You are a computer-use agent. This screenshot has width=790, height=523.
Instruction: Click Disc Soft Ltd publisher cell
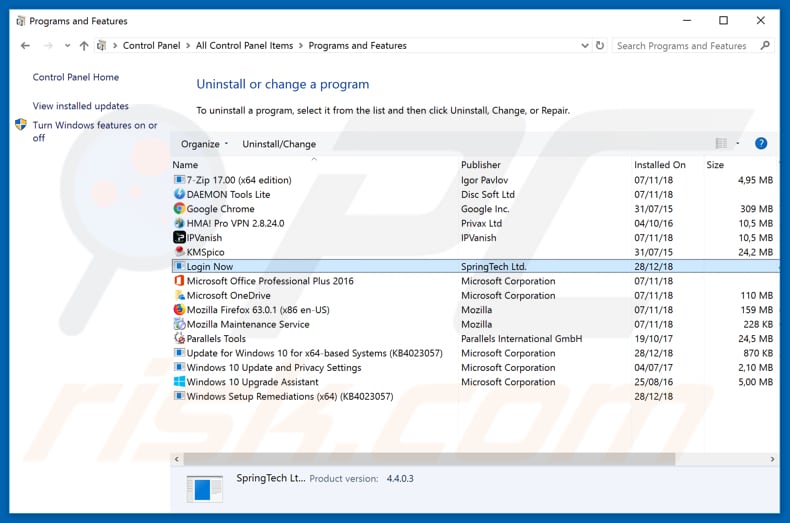(x=488, y=194)
